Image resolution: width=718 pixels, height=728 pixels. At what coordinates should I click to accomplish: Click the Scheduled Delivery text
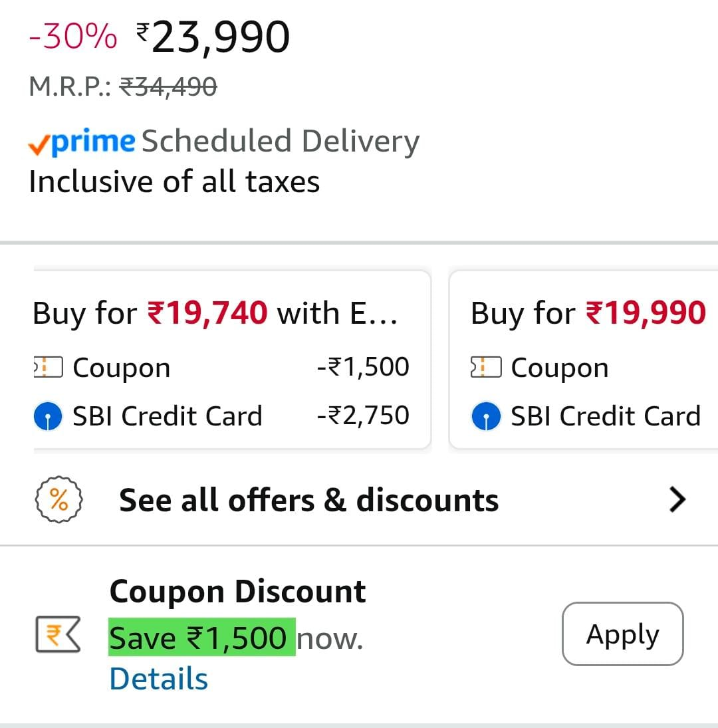click(x=280, y=142)
